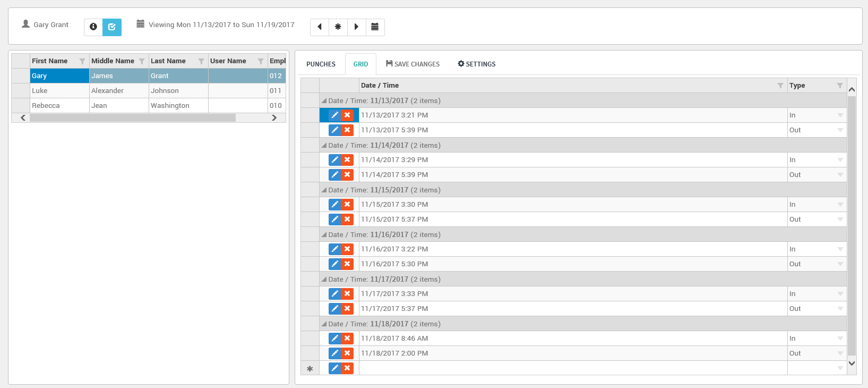Filter the First Name column
The width and height of the screenshot is (868, 388).
click(82, 61)
